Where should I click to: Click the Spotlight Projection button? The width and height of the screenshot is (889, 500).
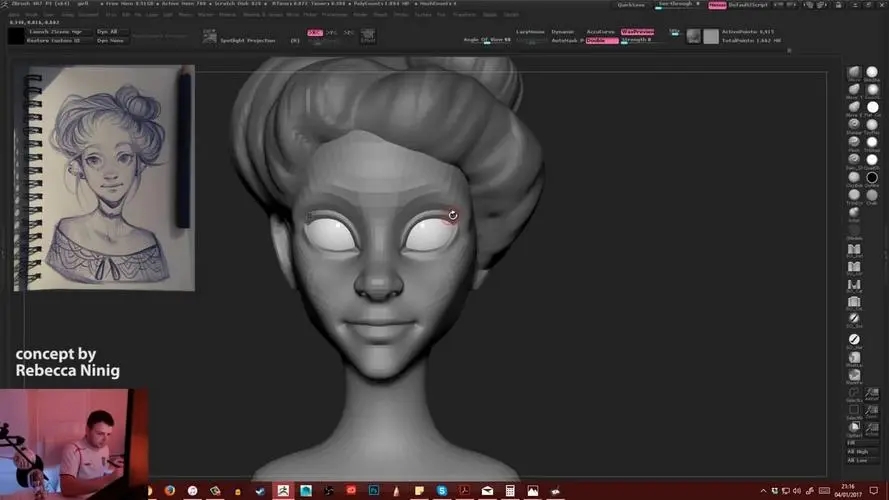coord(248,41)
